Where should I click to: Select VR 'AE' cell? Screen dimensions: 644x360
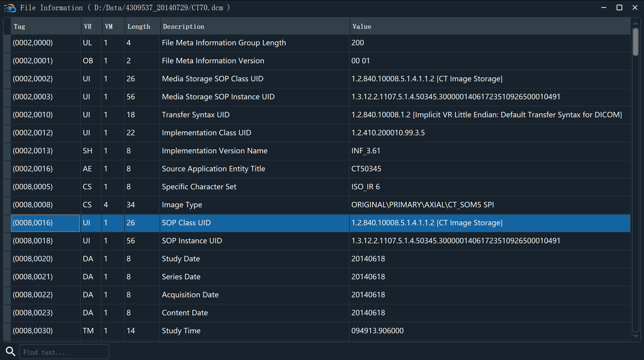(x=91, y=169)
